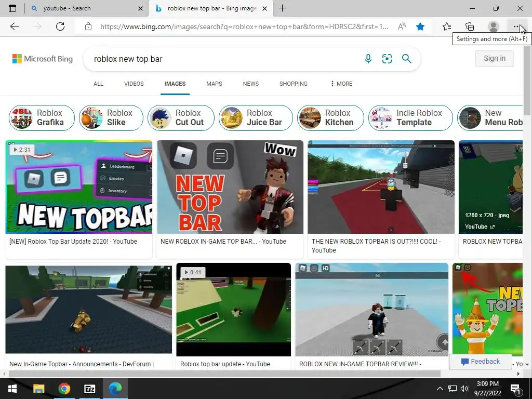532x399 pixels.
Task: Click 'New In-Game Topbar - Announcements' link
Action: click(x=82, y=364)
